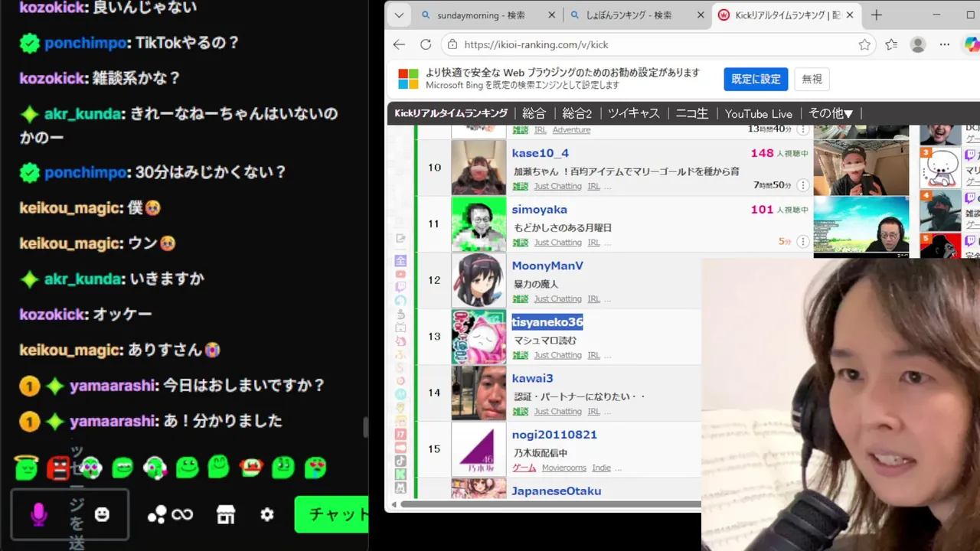
Task: Open simoyaka stream preview thumbnail
Action: (861, 224)
